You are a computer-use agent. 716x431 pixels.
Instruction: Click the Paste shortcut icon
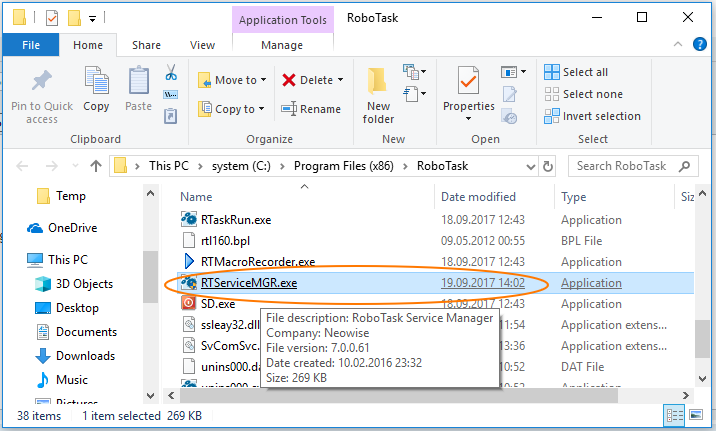click(x=170, y=116)
